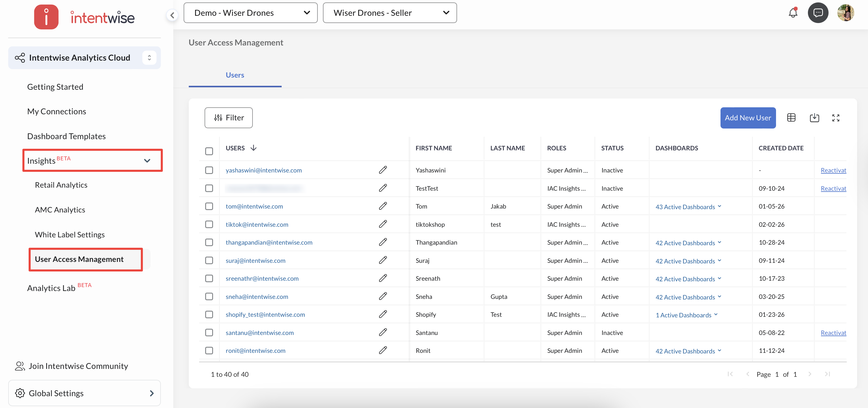The height and width of the screenshot is (408, 868).
Task: Click the Add New User button
Action: 748,118
